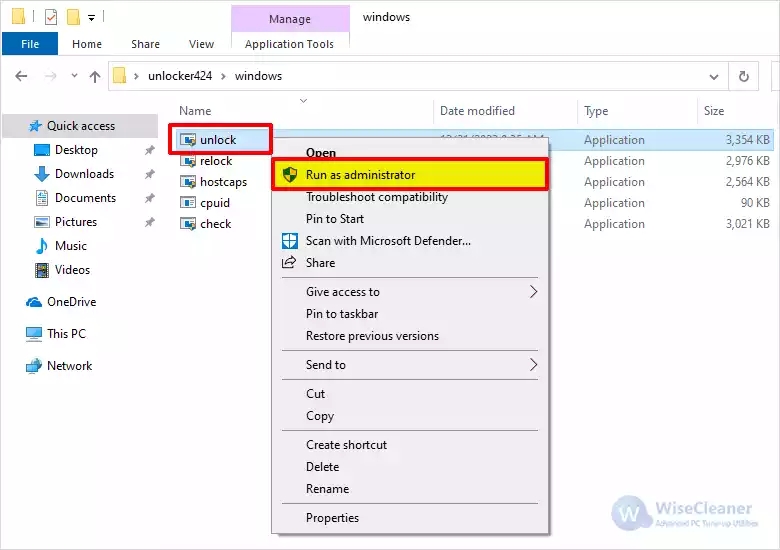Image resolution: width=780 pixels, height=550 pixels.
Task: Click the New Folder quick access icon
Action: tap(73, 17)
